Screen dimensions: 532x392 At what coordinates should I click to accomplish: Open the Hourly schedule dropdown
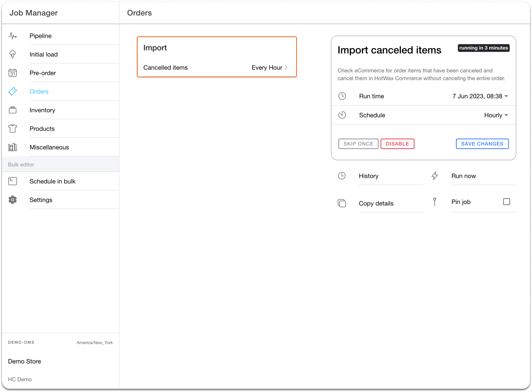tap(496, 115)
